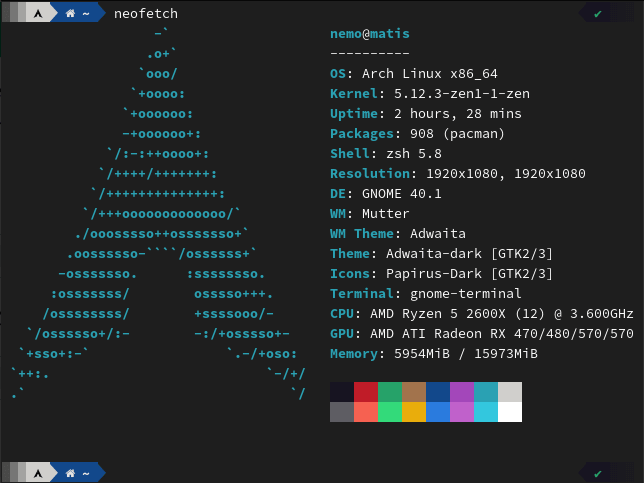Click the bright cyan swatch in the bottom row

(x=486, y=412)
